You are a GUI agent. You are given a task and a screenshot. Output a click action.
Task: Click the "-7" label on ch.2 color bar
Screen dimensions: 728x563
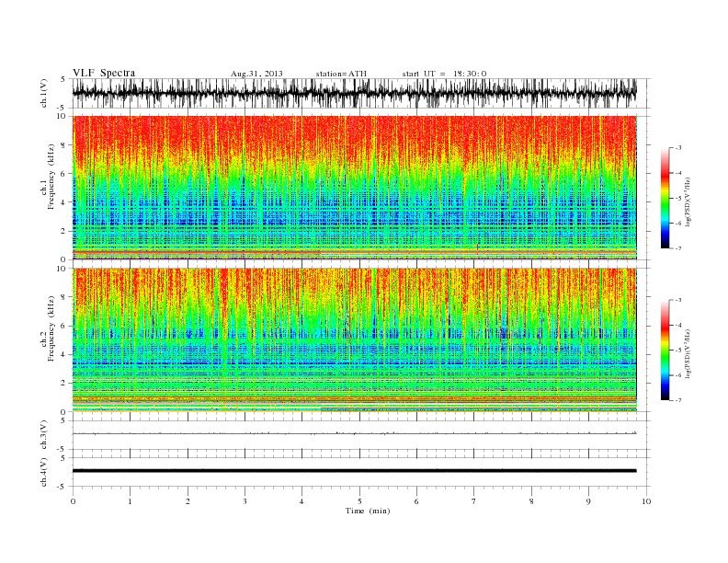678,400
